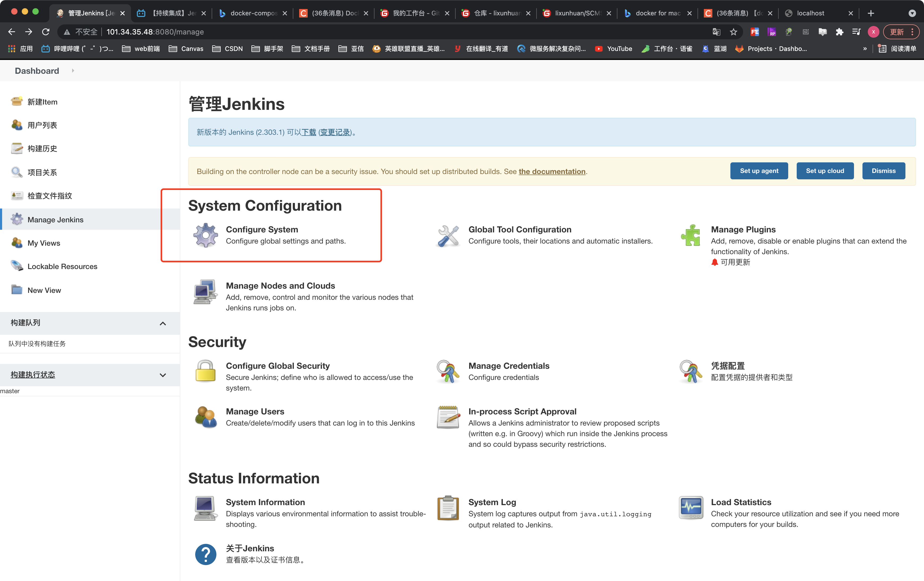Open the 应用 apps shortcut in bookmarks bar
The height and width of the screenshot is (581, 924).
[20, 49]
